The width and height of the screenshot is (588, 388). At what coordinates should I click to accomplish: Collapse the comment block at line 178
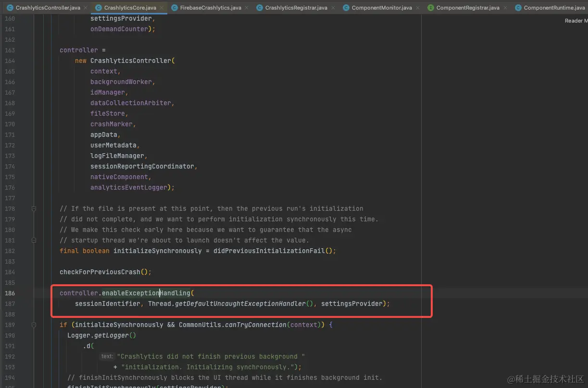(x=34, y=208)
